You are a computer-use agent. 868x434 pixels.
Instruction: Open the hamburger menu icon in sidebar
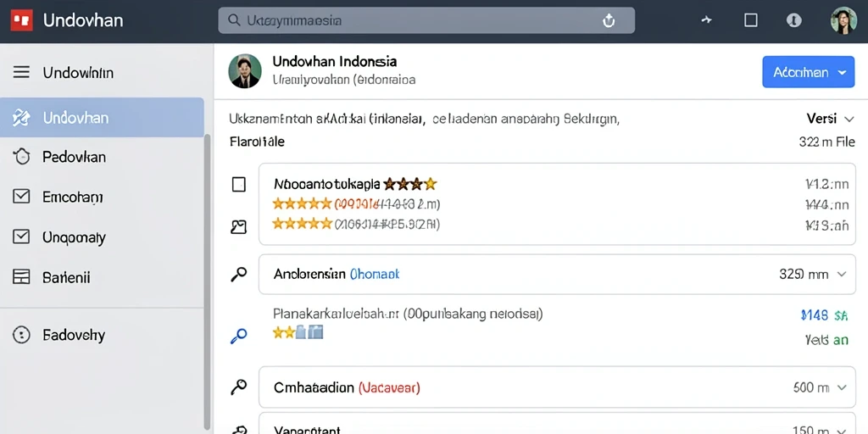click(21, 72)
